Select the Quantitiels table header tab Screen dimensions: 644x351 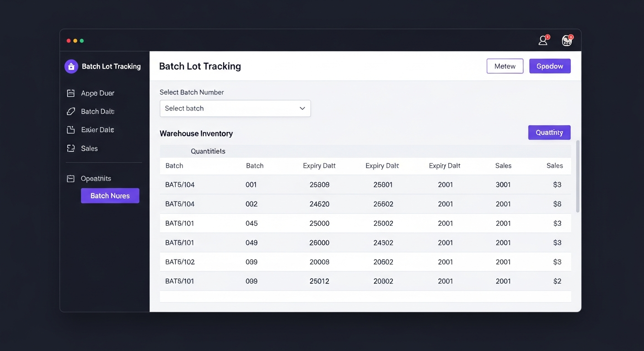[208, 151]
